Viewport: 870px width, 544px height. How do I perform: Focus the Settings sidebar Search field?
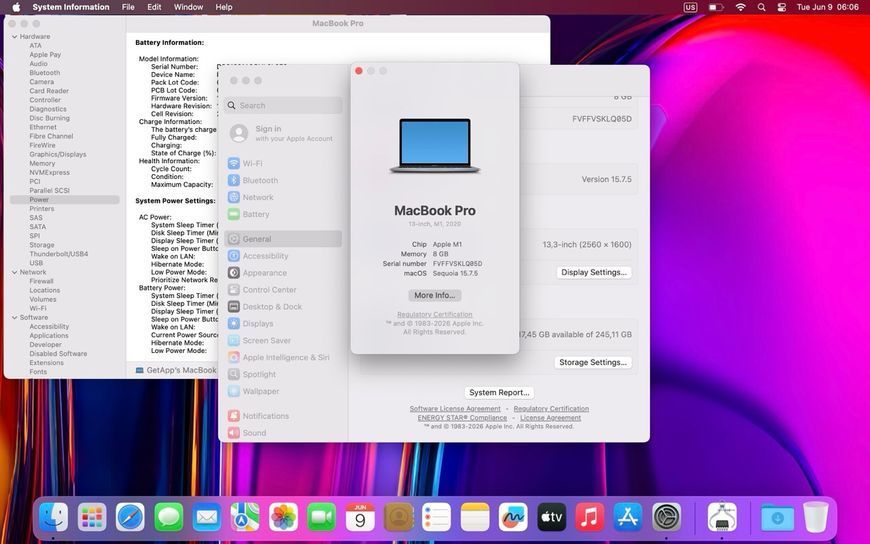283,105
